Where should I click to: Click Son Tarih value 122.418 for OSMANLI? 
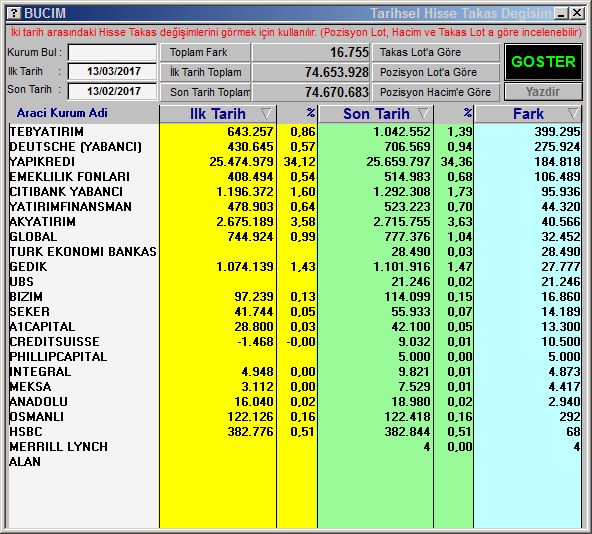point(407,417)
